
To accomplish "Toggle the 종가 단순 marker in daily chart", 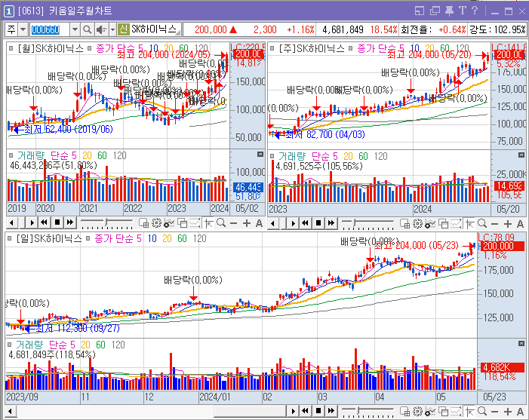I will [88, 238].
